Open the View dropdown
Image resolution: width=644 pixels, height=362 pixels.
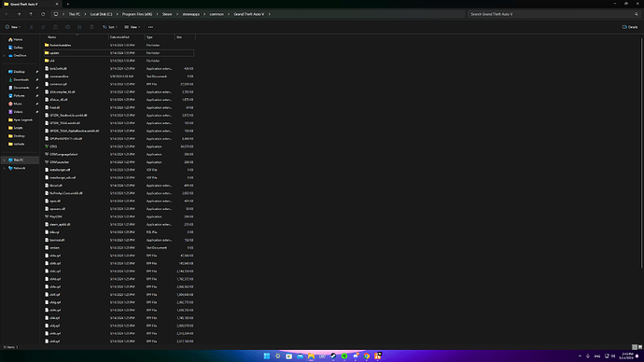tap(133, 27)
